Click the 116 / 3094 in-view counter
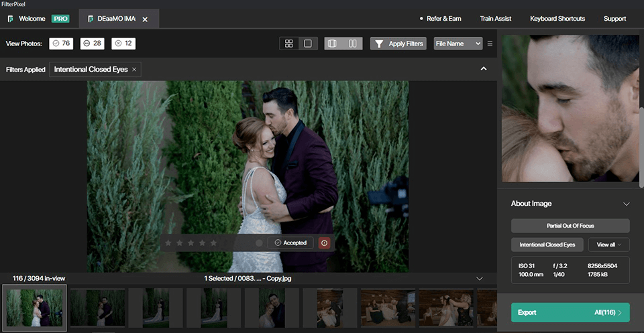This screenshot has height=333, width=644. tap(39, 279)
